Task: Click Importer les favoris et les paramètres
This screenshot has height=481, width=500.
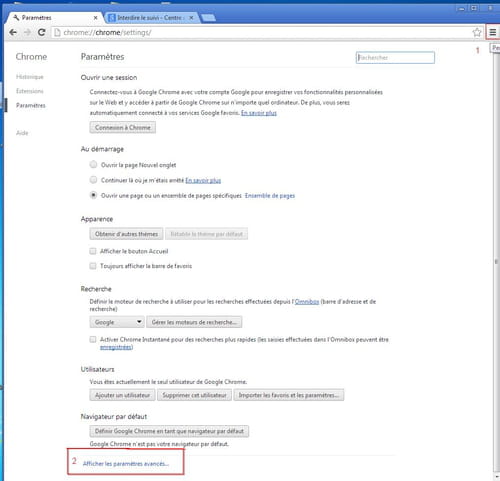Action: [x=289, y=395]
